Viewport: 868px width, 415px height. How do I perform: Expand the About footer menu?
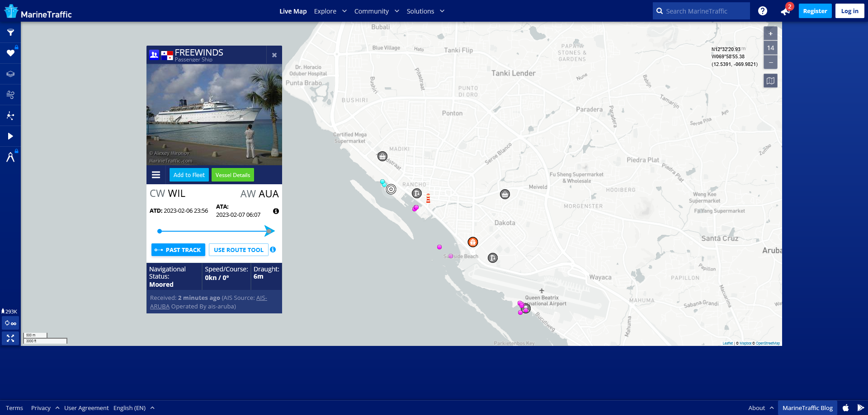(x=761, y=408)
